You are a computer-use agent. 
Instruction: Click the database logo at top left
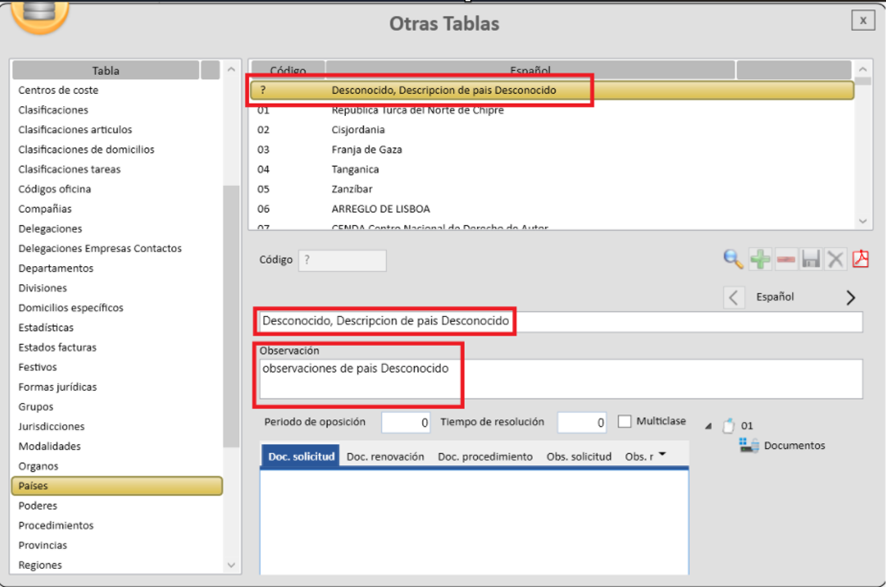(40, 12)
